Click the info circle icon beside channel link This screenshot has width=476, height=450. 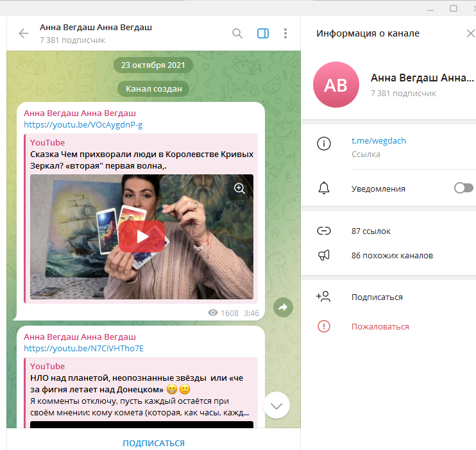pos(324,144)
